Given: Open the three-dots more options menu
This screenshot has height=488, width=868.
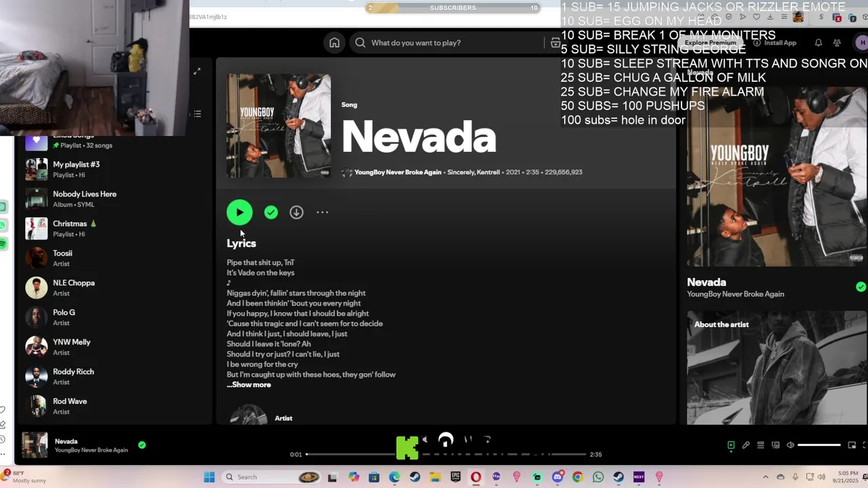Looking at the screenshot, I should (x=322, y=212).
